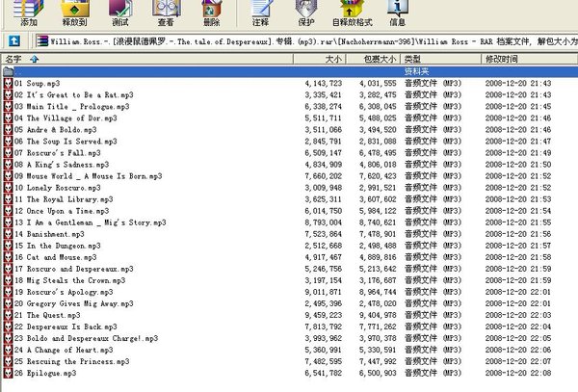Select 10 Lonely Roscuro.mp3

tap(58, 188)
